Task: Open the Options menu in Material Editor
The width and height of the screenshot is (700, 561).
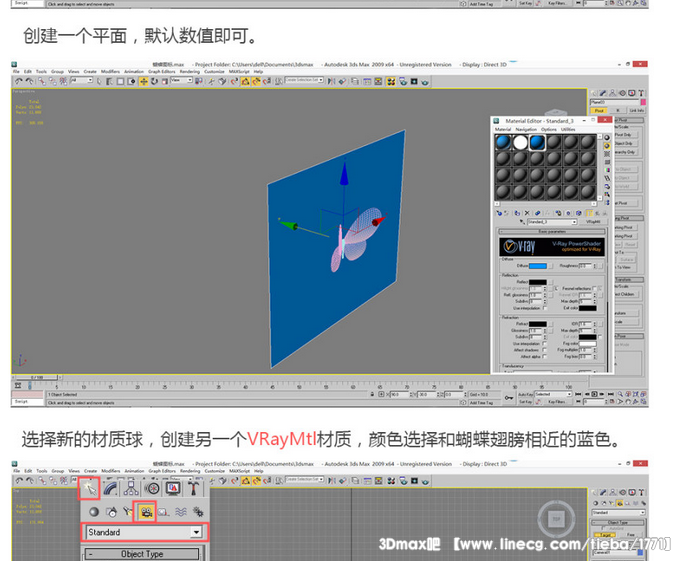Action: click(549, 129)
